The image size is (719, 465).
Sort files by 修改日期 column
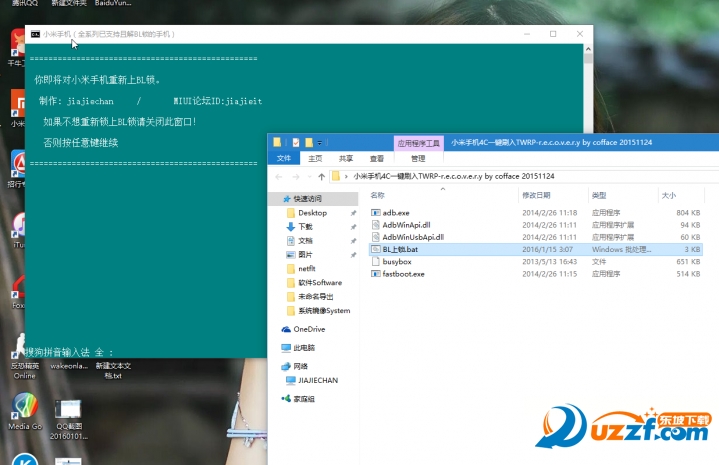click(x=536, y=195)
